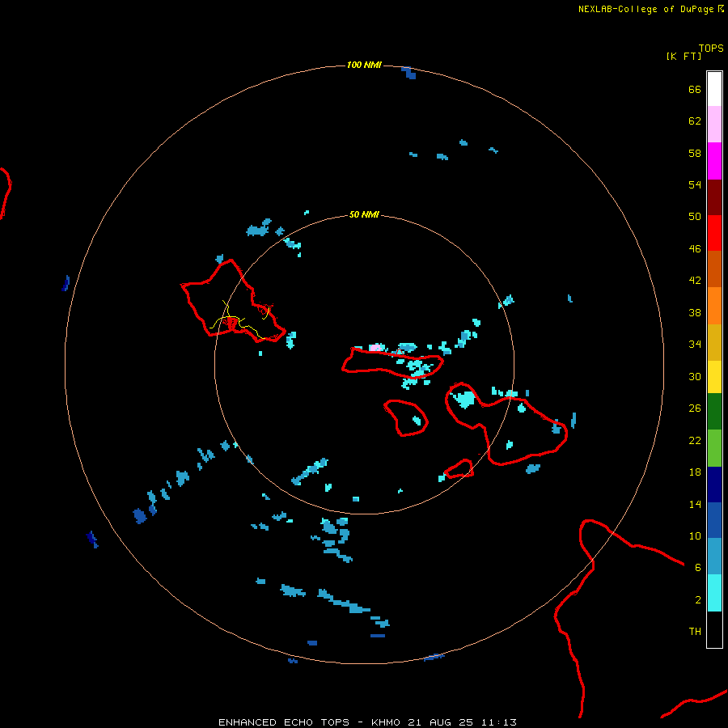Click the "TH" legend label
728x728 pixels.
pos(695,632)
